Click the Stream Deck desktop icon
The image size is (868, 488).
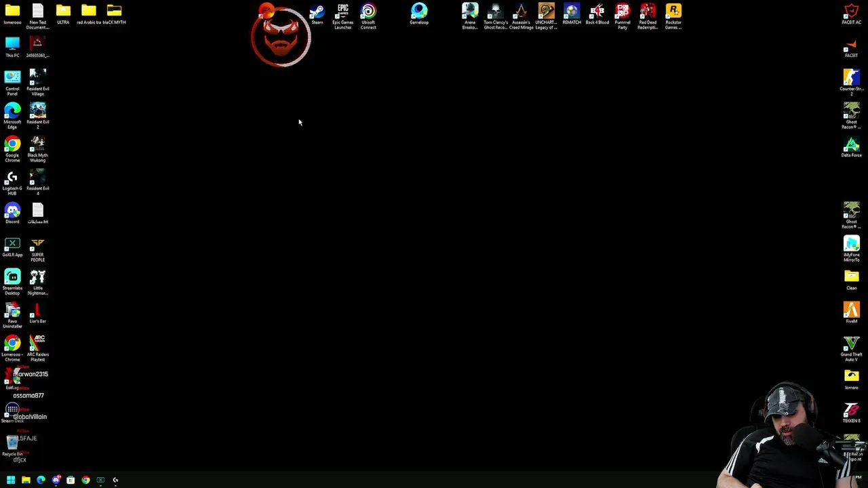[12, 413]
